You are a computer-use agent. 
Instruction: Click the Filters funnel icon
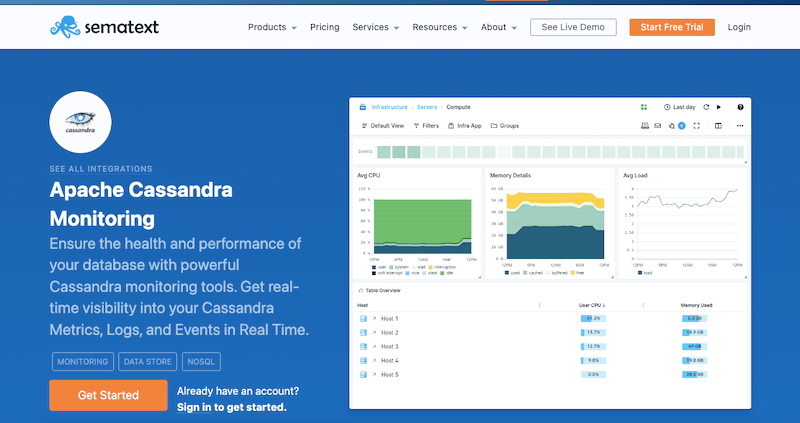(416, 126)
